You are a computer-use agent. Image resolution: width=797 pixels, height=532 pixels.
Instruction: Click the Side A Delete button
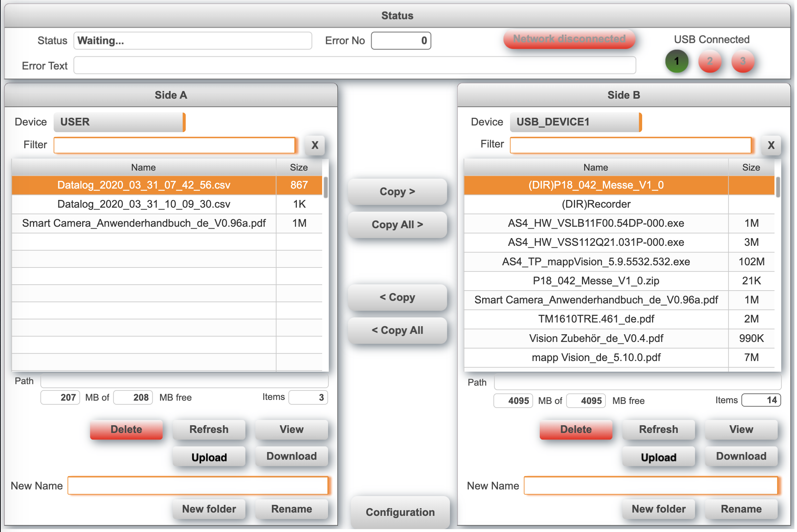click(126, 429)
